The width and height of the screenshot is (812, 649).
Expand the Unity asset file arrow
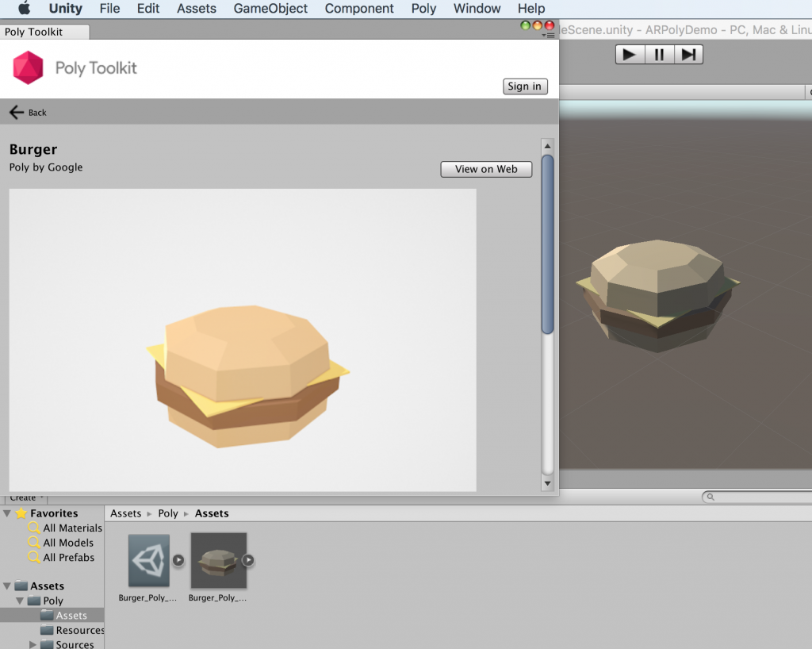pos(178,560)
